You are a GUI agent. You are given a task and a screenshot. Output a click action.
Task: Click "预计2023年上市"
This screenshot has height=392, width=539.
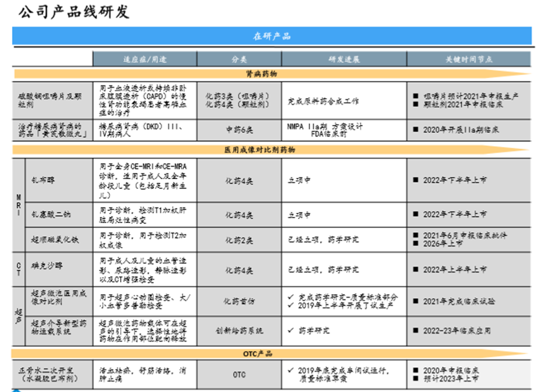(x=451, y=379)
